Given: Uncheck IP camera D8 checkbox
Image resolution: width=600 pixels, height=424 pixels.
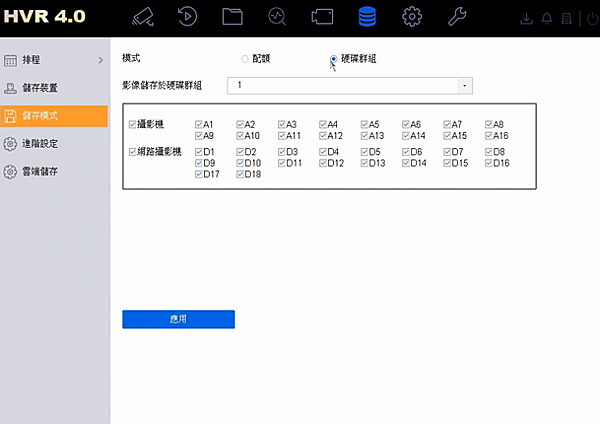Looking at the screenshot, I should point(489,152).
